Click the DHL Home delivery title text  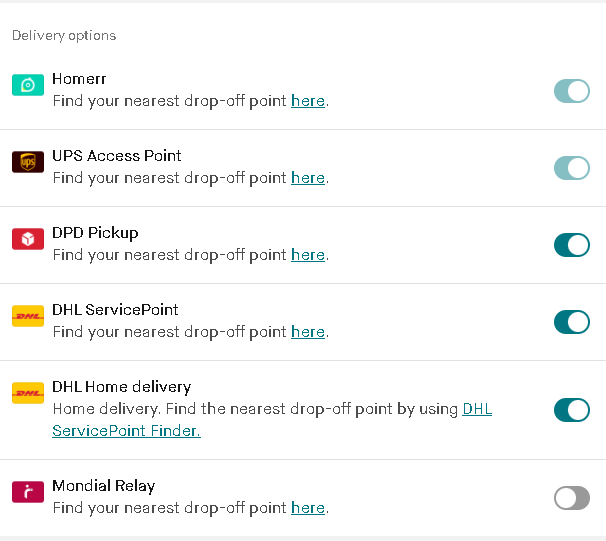[x=122, y=387]
